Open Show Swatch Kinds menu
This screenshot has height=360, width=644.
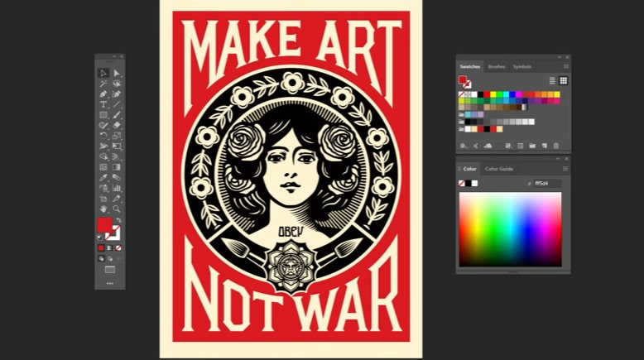508,146
